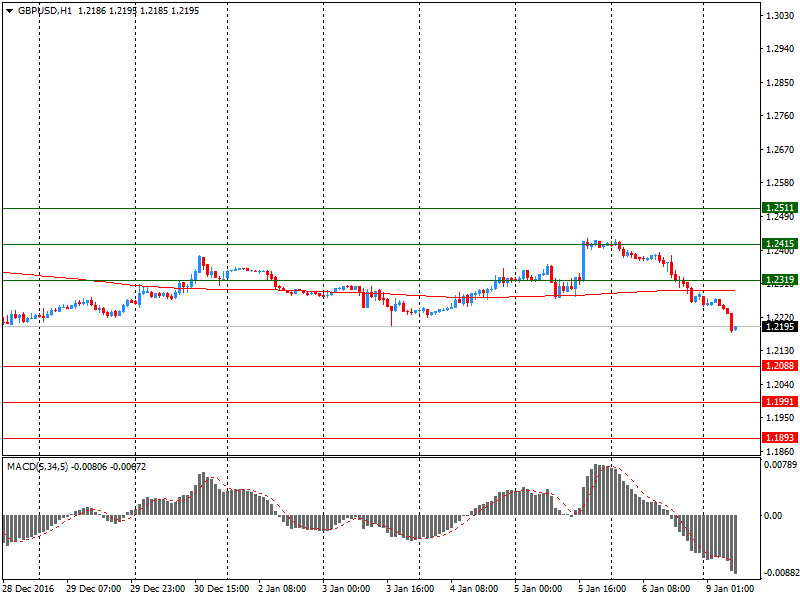Click the MACD(5,34,5) indicator label
800x600 pixels.
click(37, 467)
